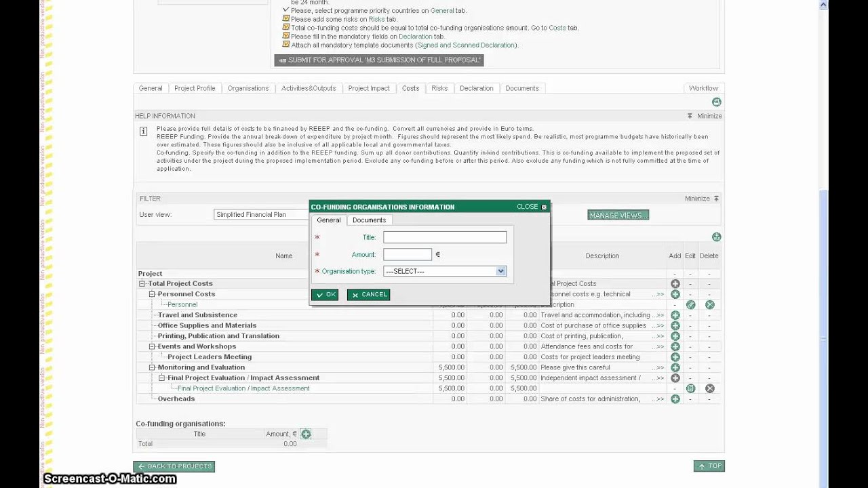Select the Costs tab
The height and width of the screenshot is (488, 868).
[410, 89]
